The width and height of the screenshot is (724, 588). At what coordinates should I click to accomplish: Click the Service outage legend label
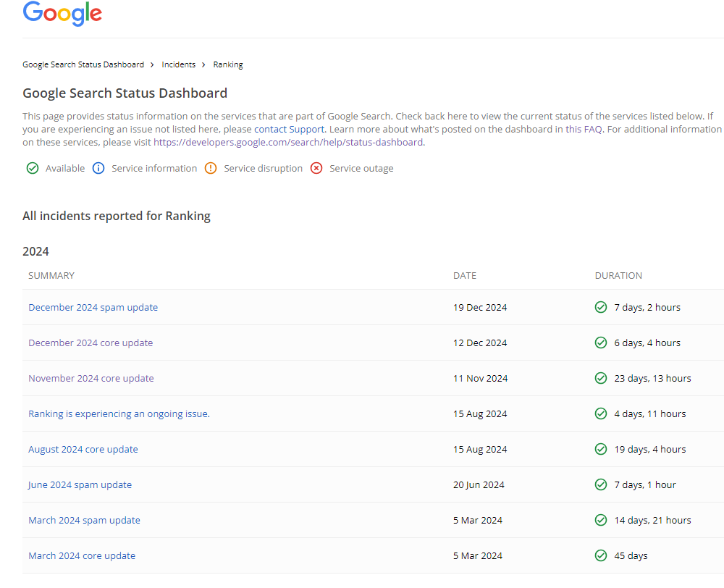pyautogui.click(x=361, y=168)
